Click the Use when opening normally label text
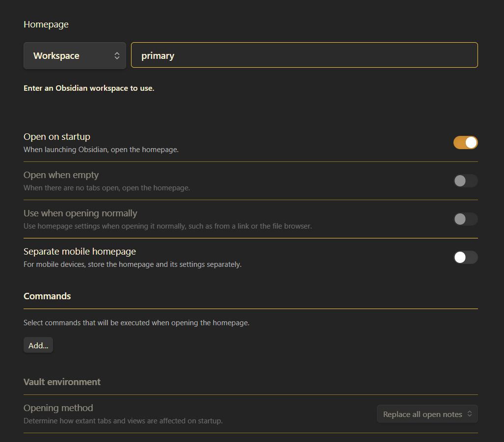504x442 pixels. point(80,213)
